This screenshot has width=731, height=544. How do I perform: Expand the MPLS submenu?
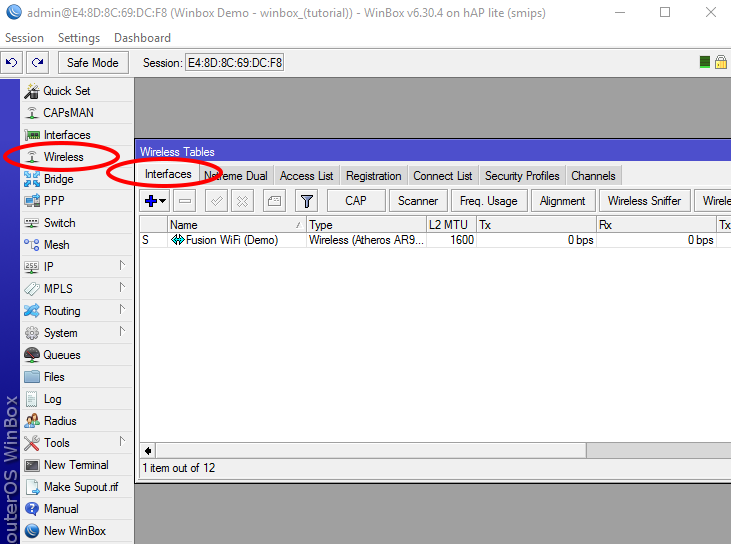77,289
